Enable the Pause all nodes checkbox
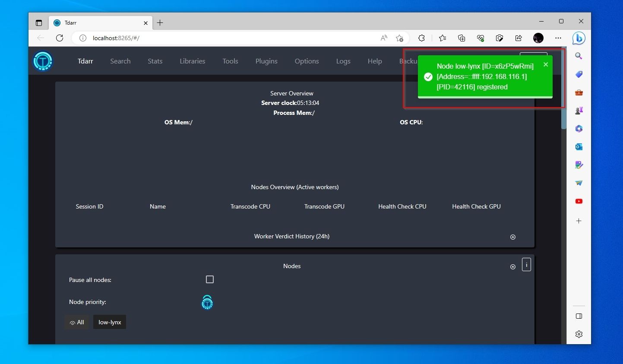 click(210, 279)
